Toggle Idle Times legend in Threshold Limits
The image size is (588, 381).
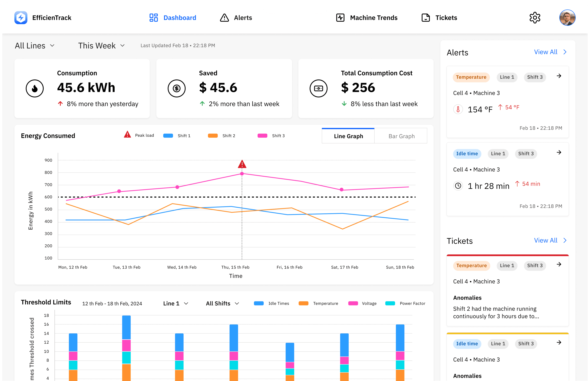coord(271,303)
